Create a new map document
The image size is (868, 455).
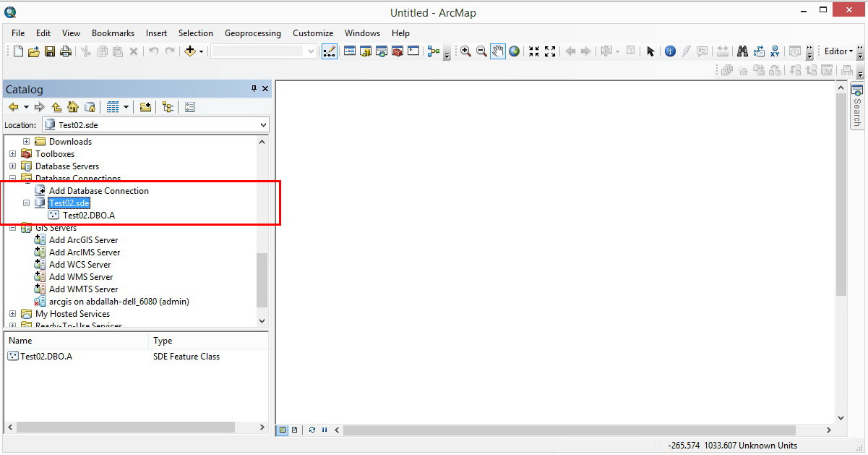[19, 51]
